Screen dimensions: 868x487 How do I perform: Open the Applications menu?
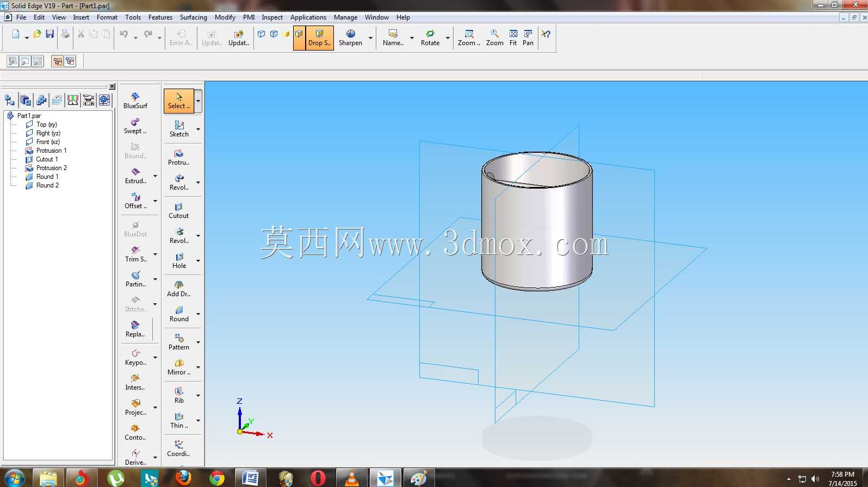pos(308,17)
